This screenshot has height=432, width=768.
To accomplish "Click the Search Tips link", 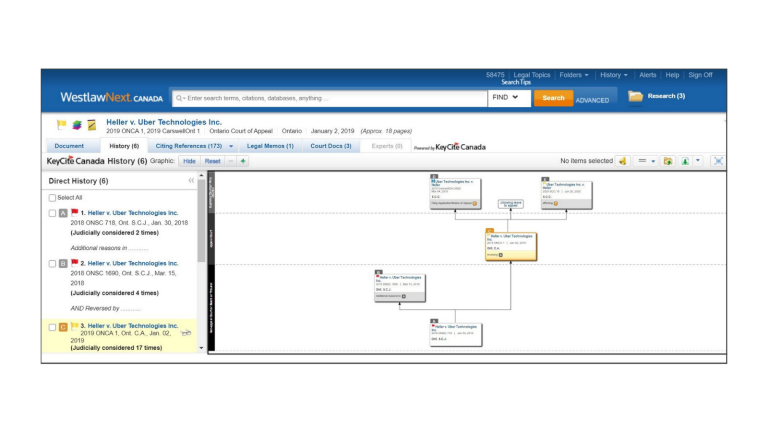I will point(516,82).
